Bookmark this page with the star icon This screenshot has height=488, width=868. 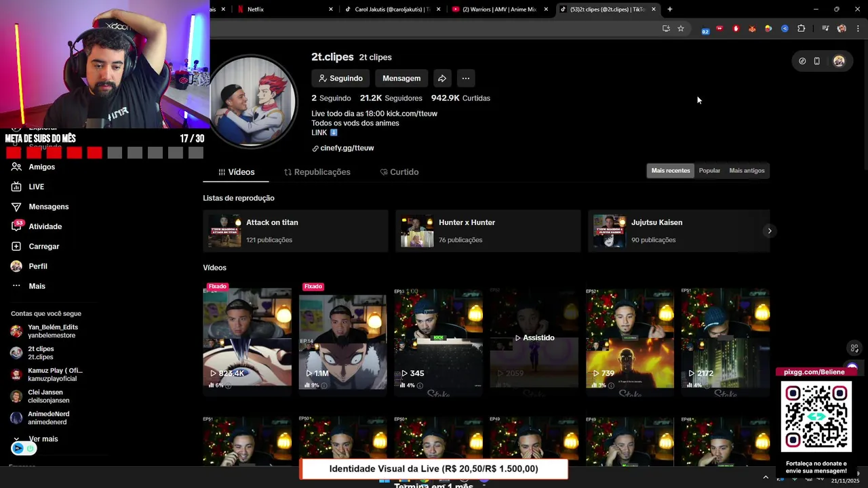coord(681,28)
